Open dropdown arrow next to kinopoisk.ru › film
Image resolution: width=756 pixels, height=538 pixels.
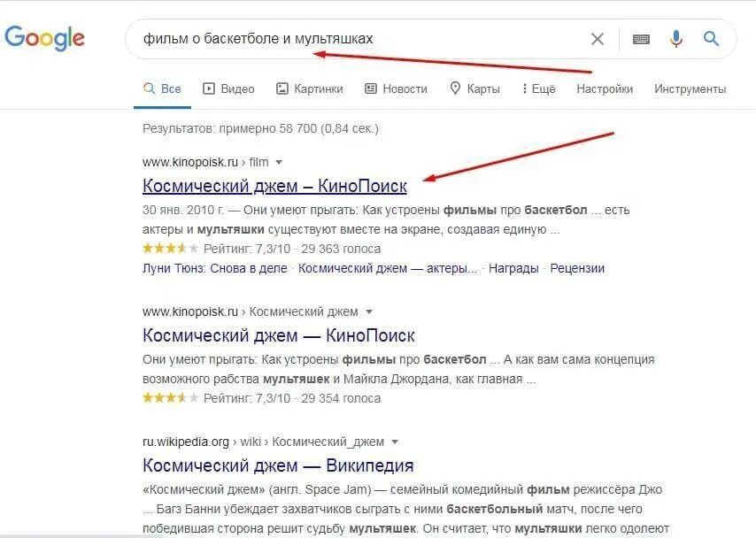click(x=279, y=163)
